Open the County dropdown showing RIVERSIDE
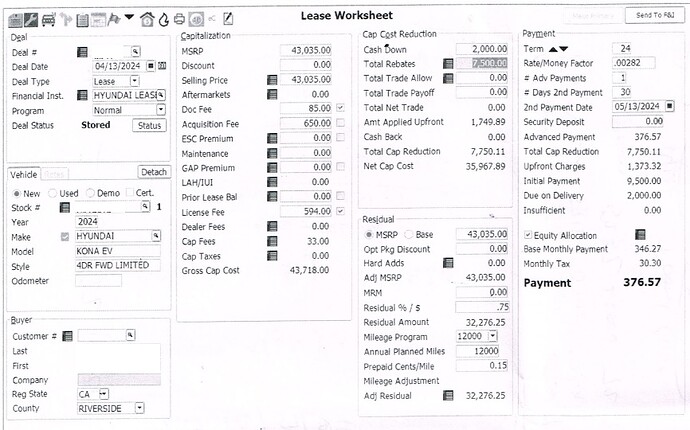The height and width of the screenshot is (430, 690). click(138, 408)
